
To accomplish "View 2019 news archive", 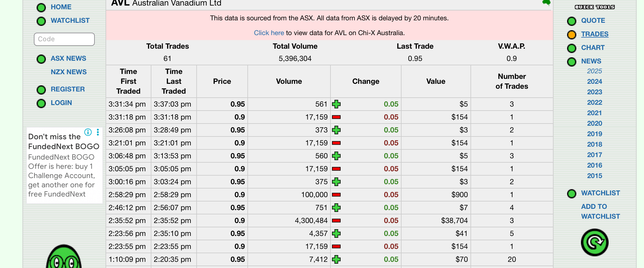I will point(594,134).
